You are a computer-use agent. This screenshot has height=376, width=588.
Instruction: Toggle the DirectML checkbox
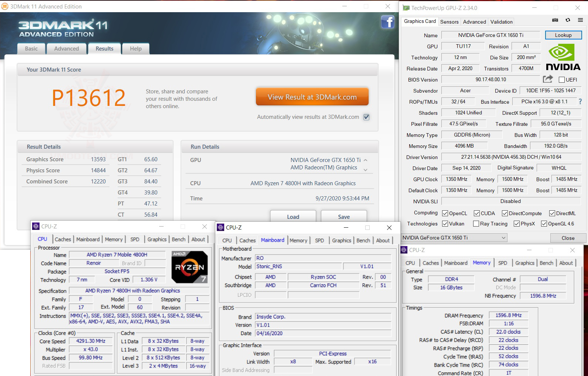point(552,213)
